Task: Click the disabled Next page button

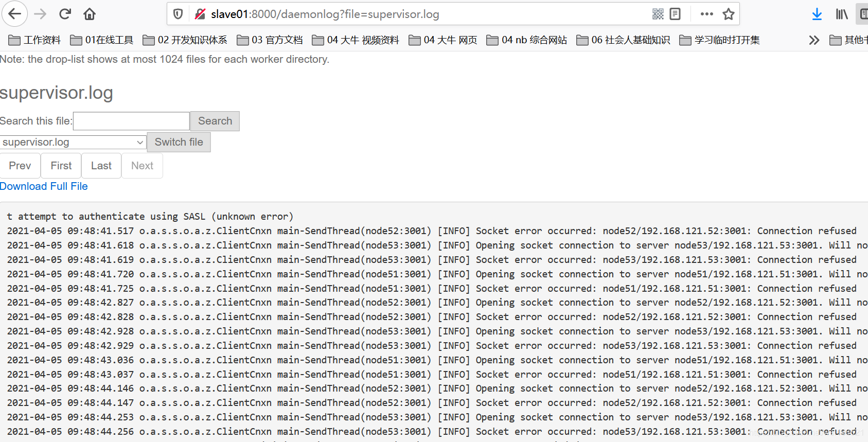Action: (x=142, y=166)
